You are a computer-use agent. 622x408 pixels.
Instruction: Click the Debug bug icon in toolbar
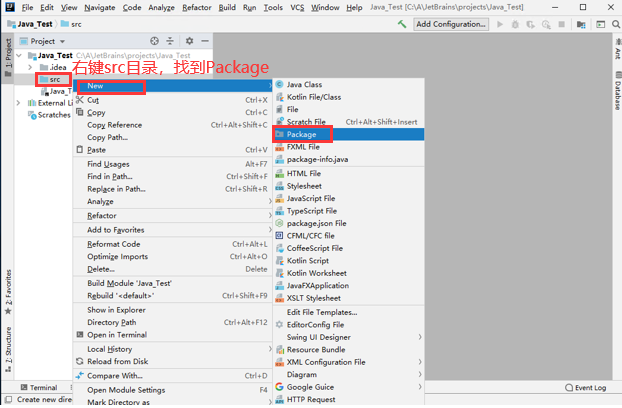[x=515, y=24]
